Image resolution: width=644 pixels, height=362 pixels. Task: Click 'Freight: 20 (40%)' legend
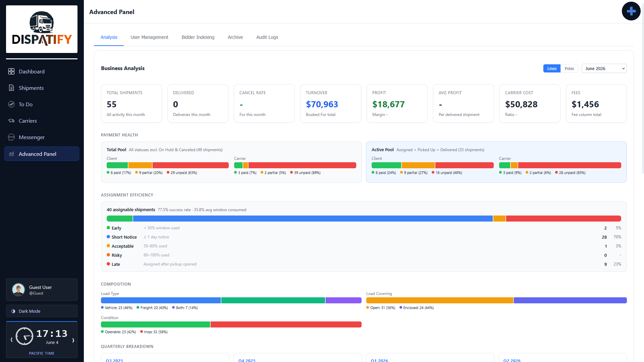[154, 308]
